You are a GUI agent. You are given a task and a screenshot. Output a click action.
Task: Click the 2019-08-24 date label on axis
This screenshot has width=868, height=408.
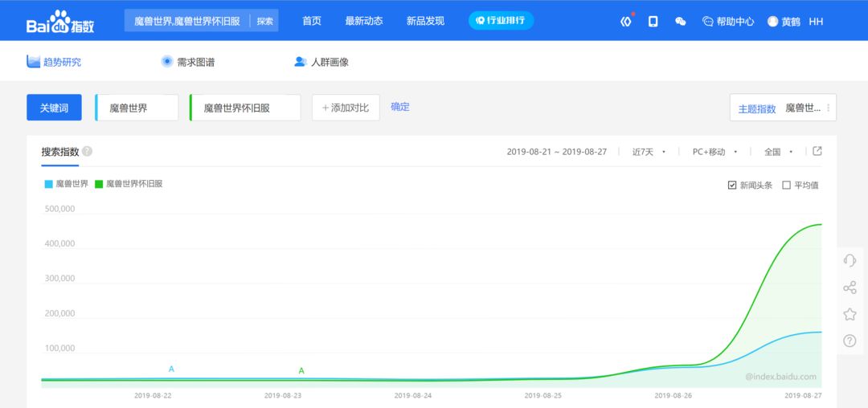pyautogui.click(x=412, y=395)
